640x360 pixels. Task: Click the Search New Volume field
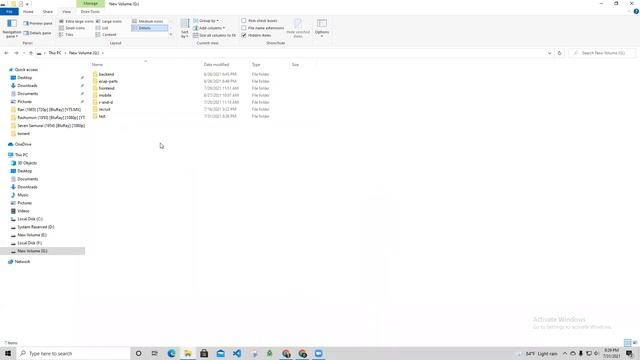click(x=602, y=53)
